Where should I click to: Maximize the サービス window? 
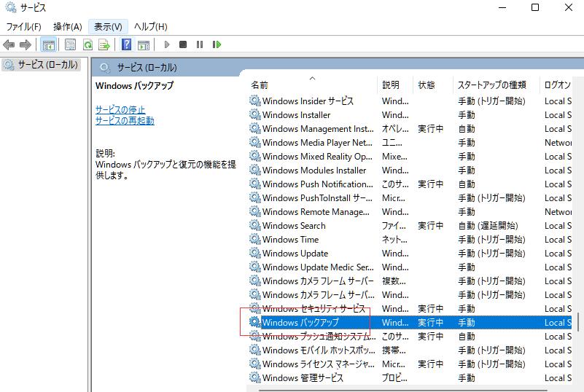click(x=535, y=7)
